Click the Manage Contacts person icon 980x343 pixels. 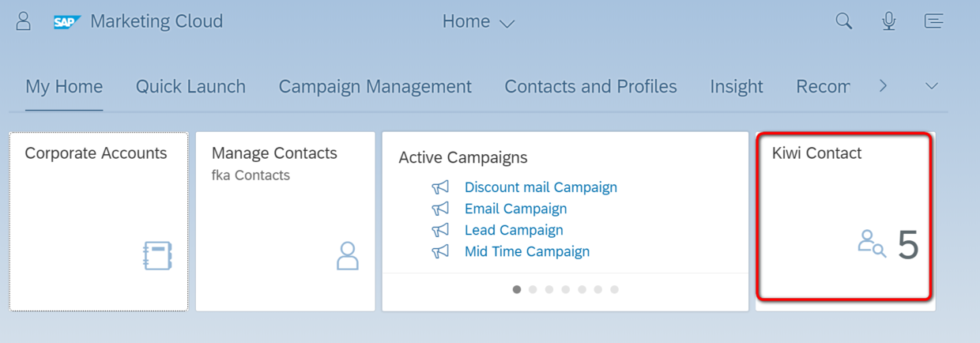[348, 256]
